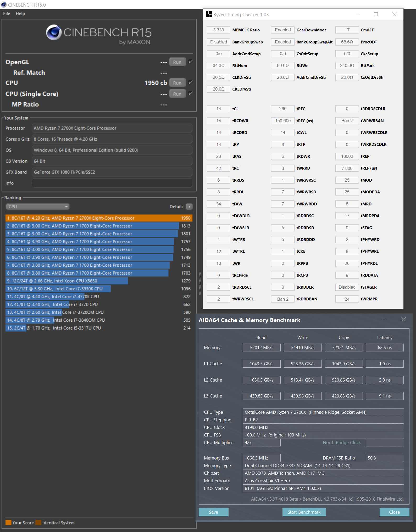Select rank 1 Ryzen 7 2700X result bar

[99, 218]
